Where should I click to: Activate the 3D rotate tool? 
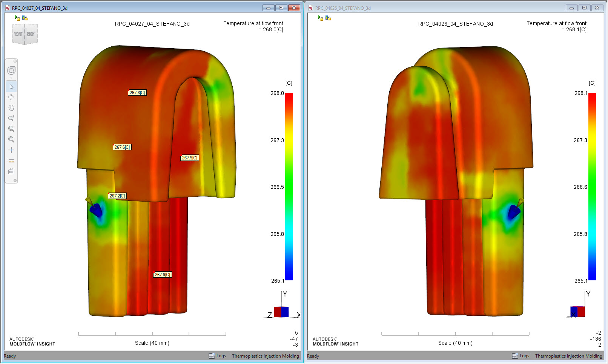[x=11, y=97]
